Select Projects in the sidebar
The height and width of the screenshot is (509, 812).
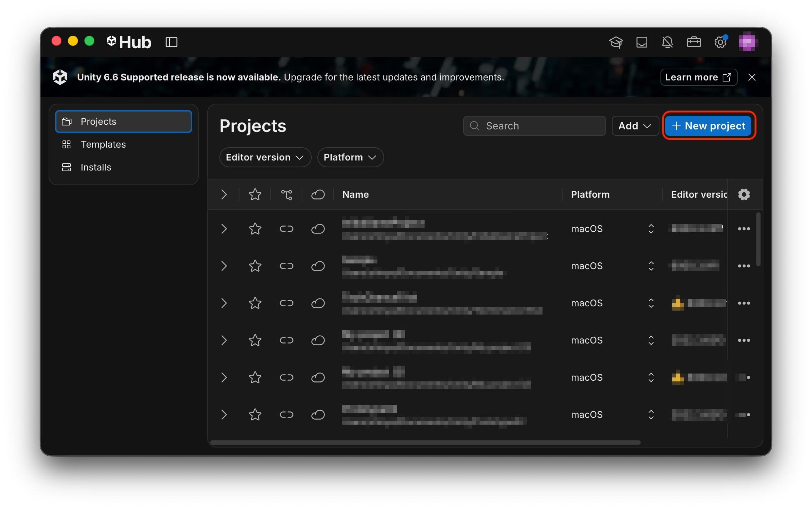pyautogui.click(x=124, y=122)
